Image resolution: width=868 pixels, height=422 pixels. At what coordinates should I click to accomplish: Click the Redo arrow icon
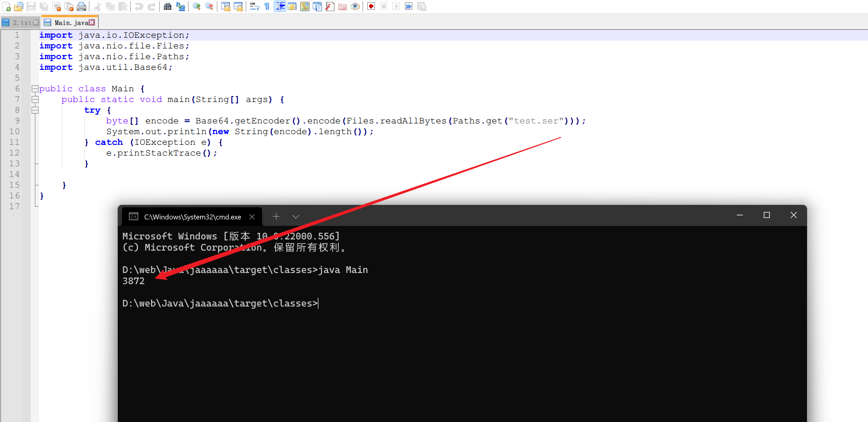tap(152, 7)
